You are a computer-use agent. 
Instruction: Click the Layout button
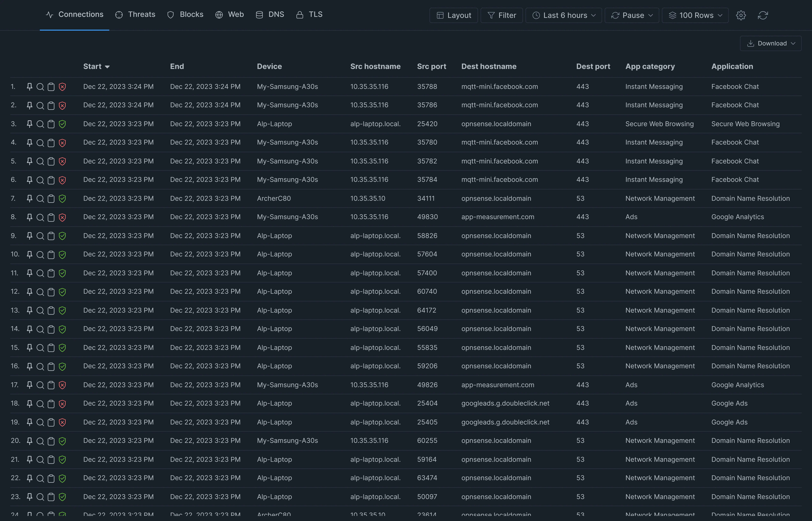(453, 15)
